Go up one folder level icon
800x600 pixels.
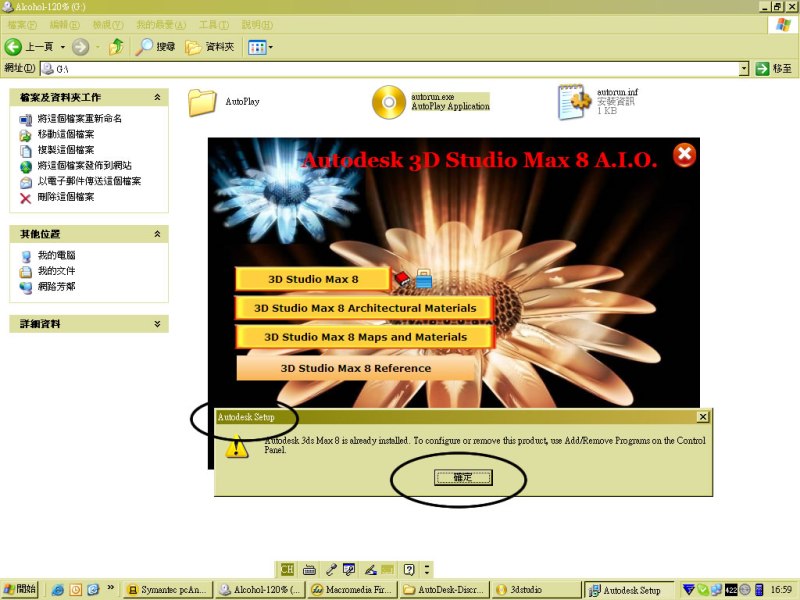tap(116, 47)
